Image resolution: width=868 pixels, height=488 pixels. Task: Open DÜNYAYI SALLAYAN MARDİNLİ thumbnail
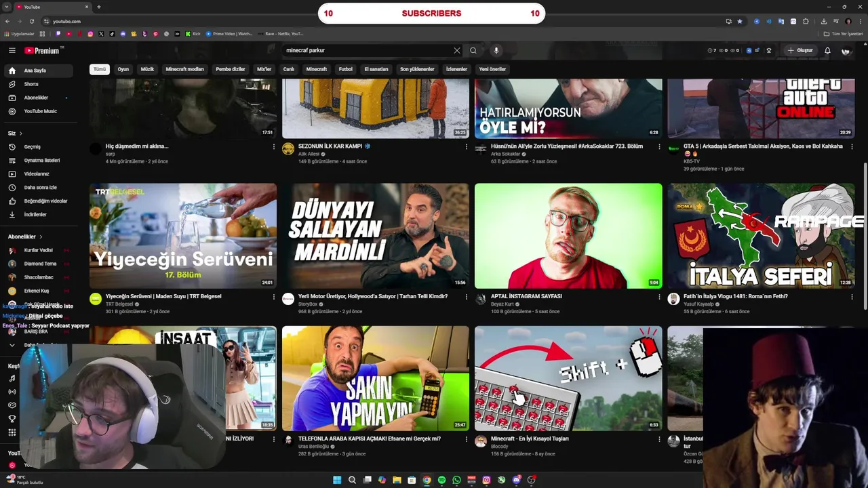376,236
